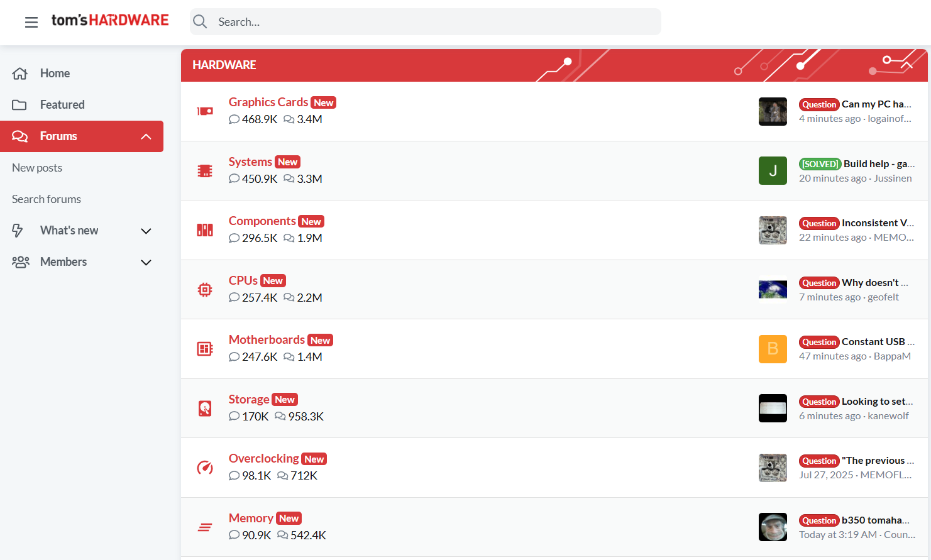The width and height of the screenshot is (931, 560).
Task: Open thread "Why doesn't ..."
Action: click(875, 283)
